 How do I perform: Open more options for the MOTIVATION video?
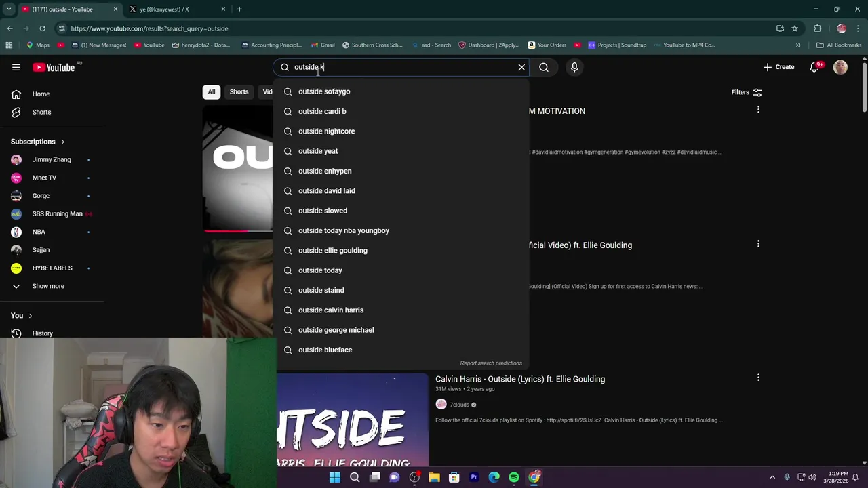pyautogui.click(x=758, y=110)
